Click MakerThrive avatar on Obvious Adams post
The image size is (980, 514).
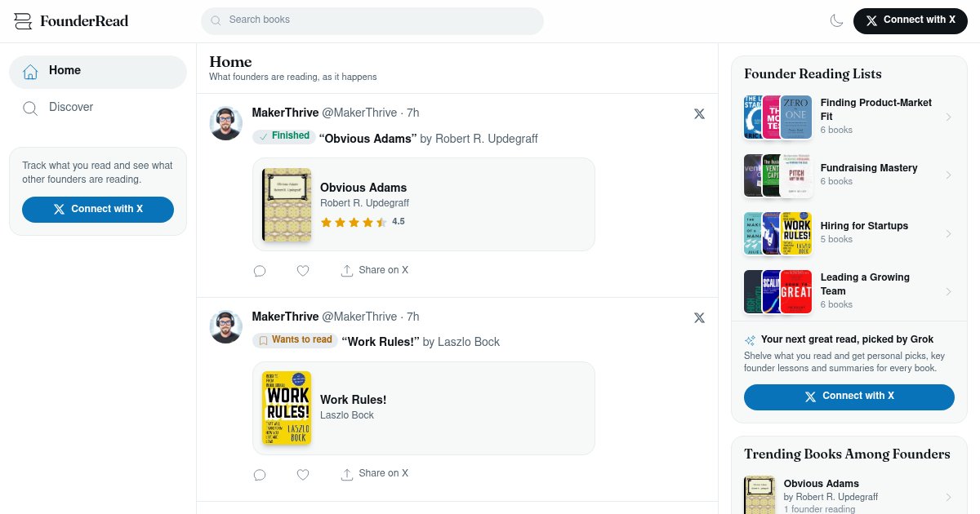tap(226, 123)
